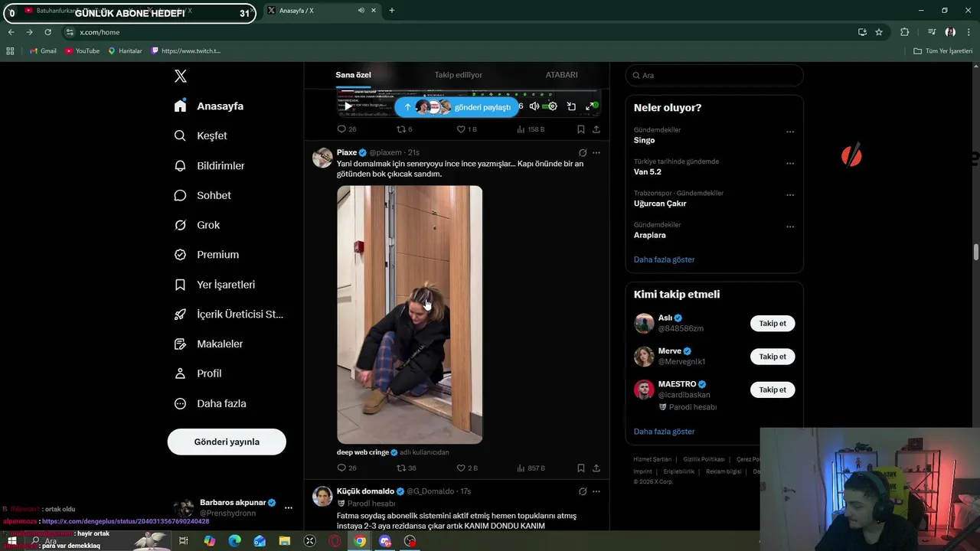Image resolution: width=980 pixels, height=551 pixels.
Task: Open YouTube bookmark
Action: 82,51
